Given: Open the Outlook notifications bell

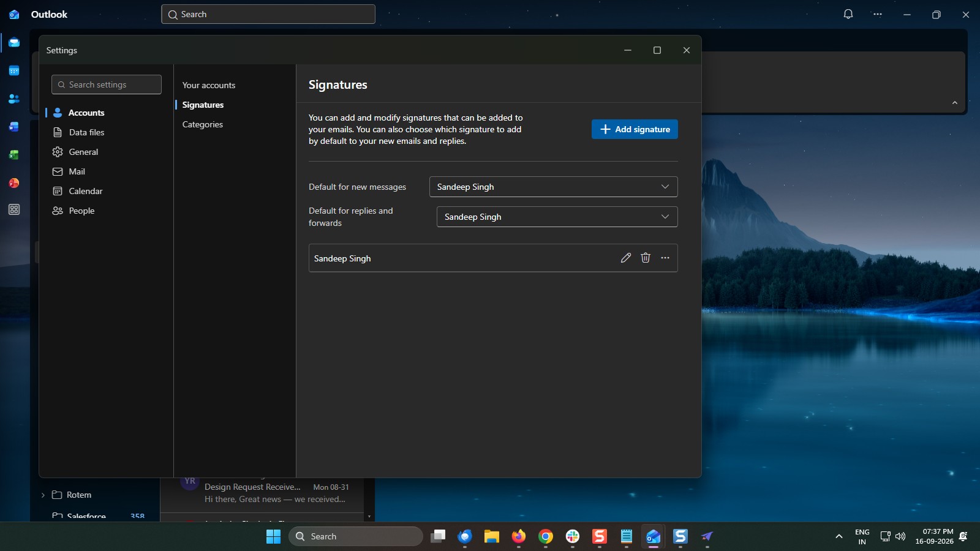Looking at the screenshot, I should point(848,14).
